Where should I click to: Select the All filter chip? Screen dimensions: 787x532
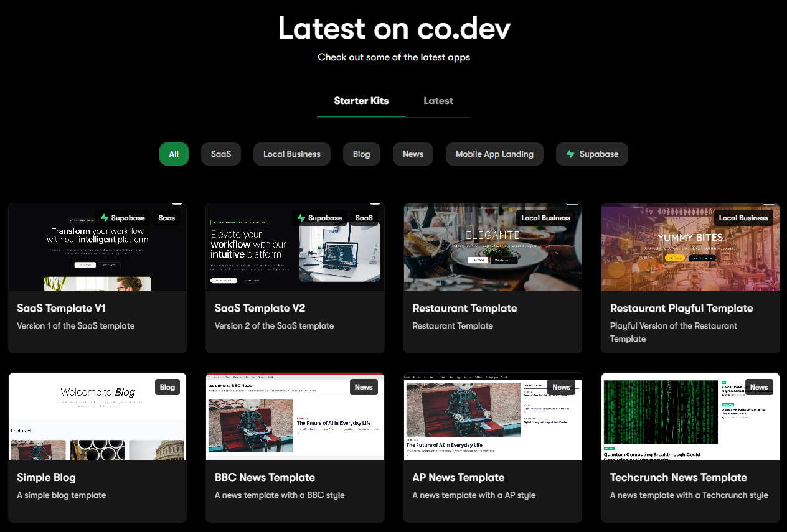174,154
